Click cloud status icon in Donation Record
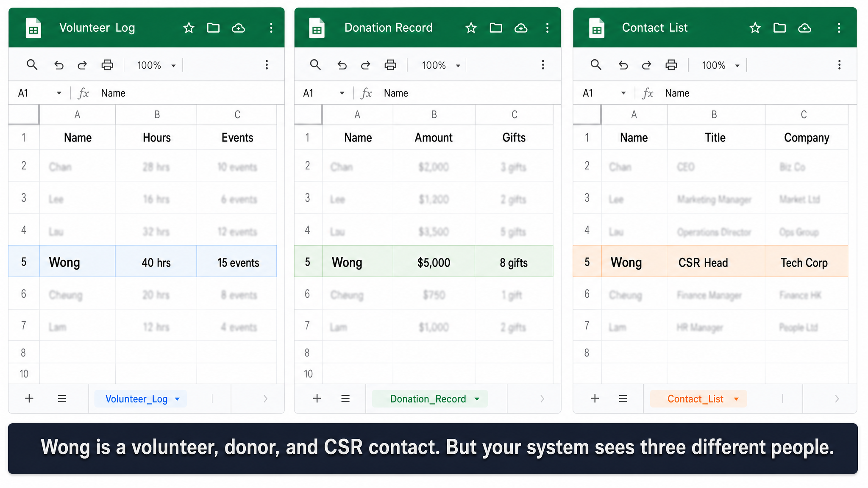Image resolution: width=868 pixels, height=488 pixels. pos(521,28)
